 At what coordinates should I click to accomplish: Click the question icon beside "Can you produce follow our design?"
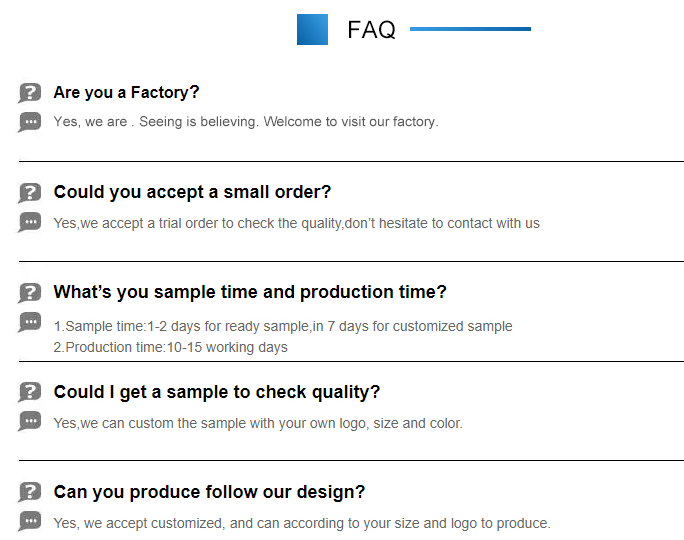coord(30,493)
